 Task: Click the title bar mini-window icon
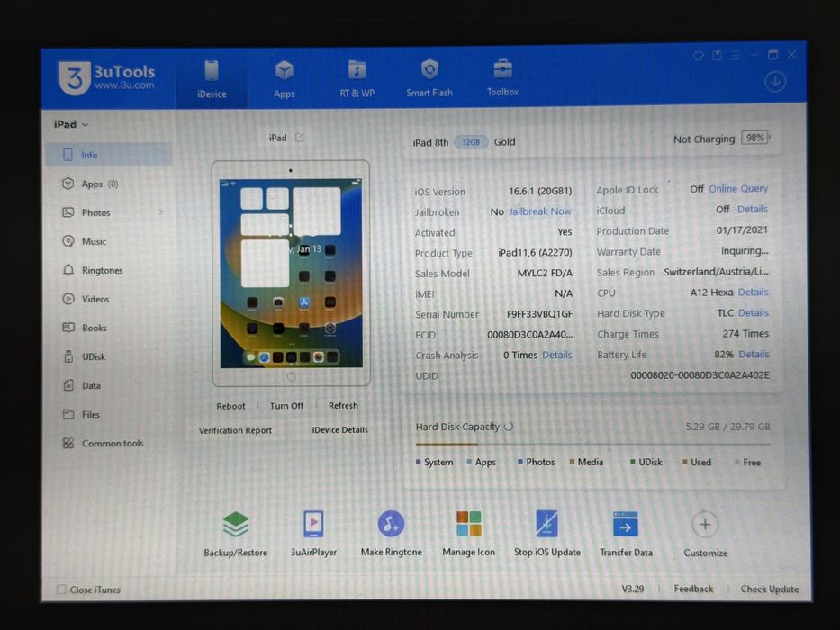pos(717,55)
